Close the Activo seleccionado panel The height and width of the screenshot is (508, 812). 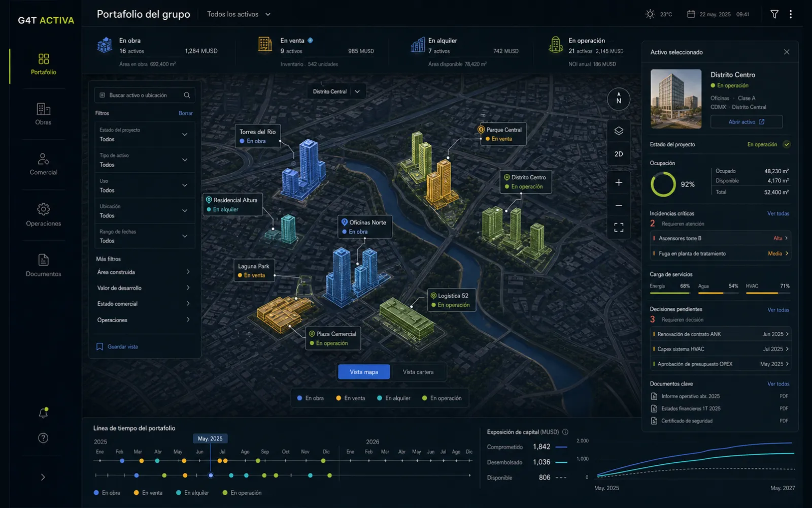[787, 52]
